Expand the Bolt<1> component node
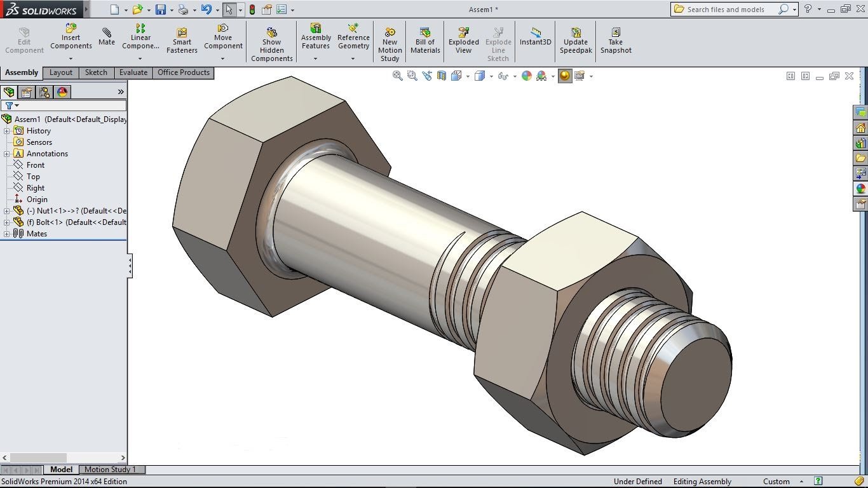 (x=7, y=222)
